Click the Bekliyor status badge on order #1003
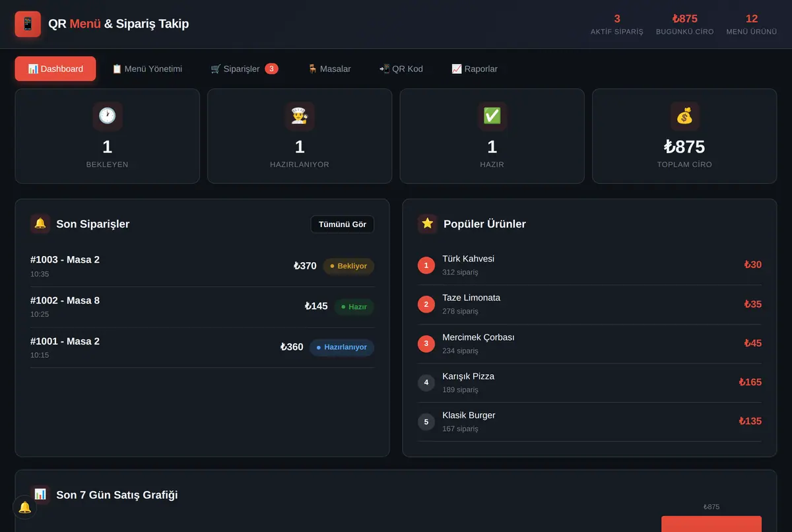The width and height of the screenshot is (792, 532). [x=348, y=266]
